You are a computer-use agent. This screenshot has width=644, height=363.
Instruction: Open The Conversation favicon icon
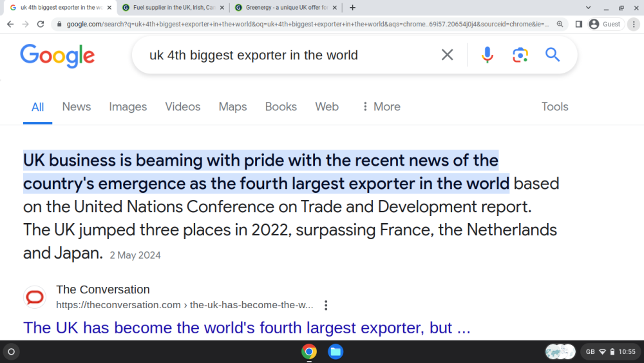click(x=35, y=297)
